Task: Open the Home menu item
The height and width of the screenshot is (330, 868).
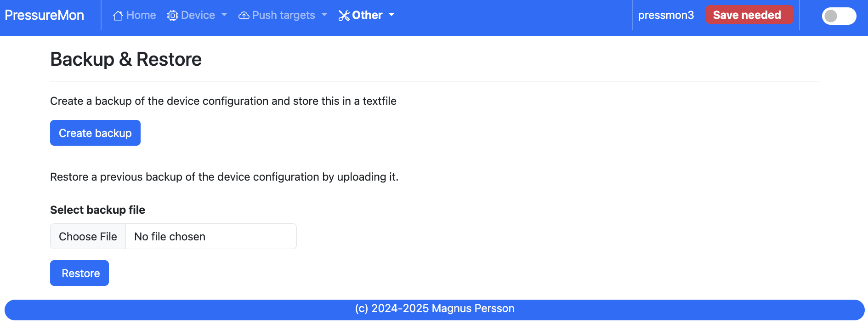Action: click(134, 15)
